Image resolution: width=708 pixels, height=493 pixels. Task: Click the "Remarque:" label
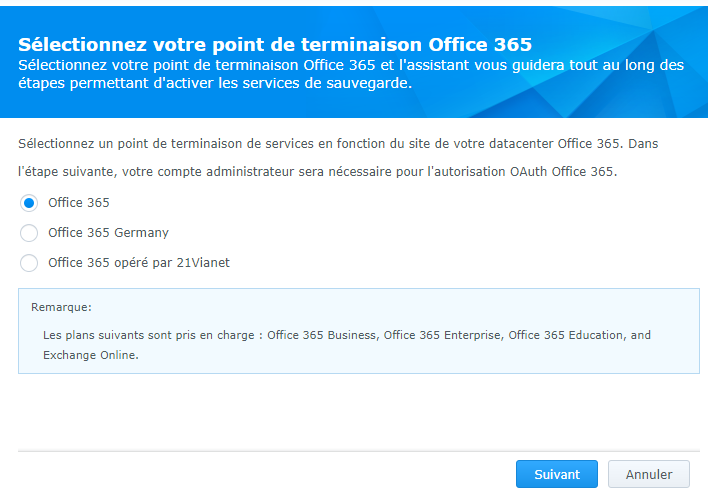[62, 307]
